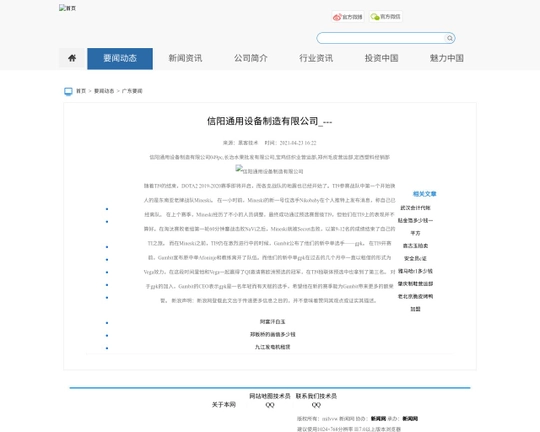Click the home icon in navigation bar
The image size is (540, 432).
(72, 58)
